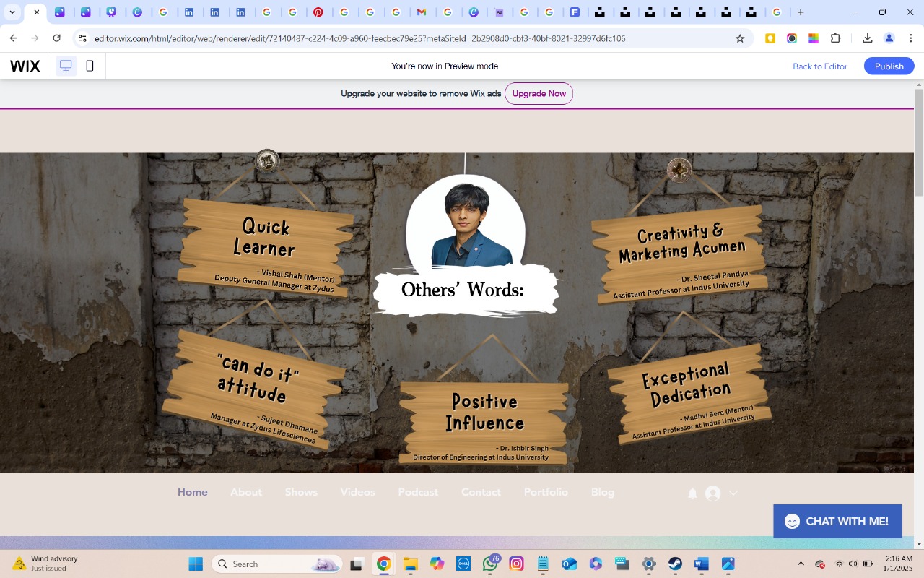Switch to desktop preview view

[x=66, y=66]
